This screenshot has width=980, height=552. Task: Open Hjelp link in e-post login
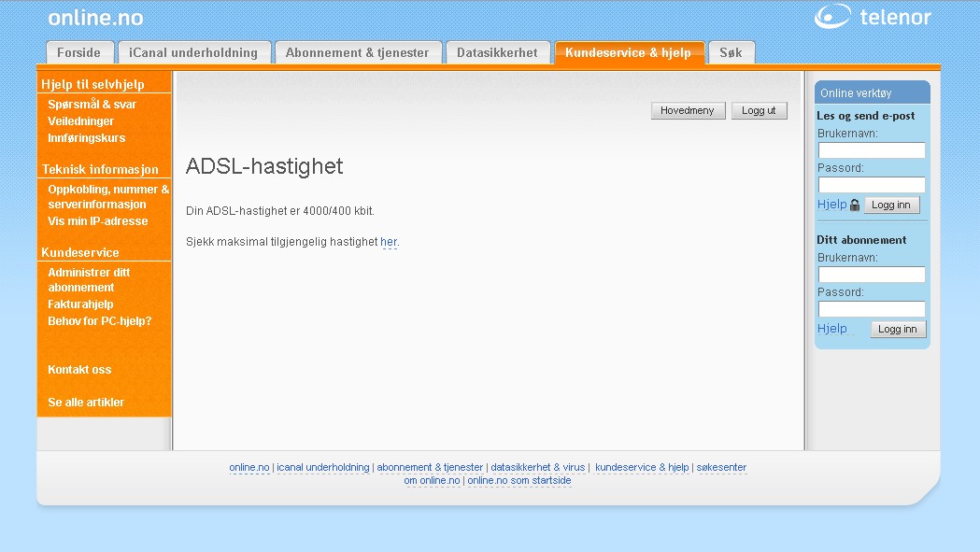(x=831, y=205)
